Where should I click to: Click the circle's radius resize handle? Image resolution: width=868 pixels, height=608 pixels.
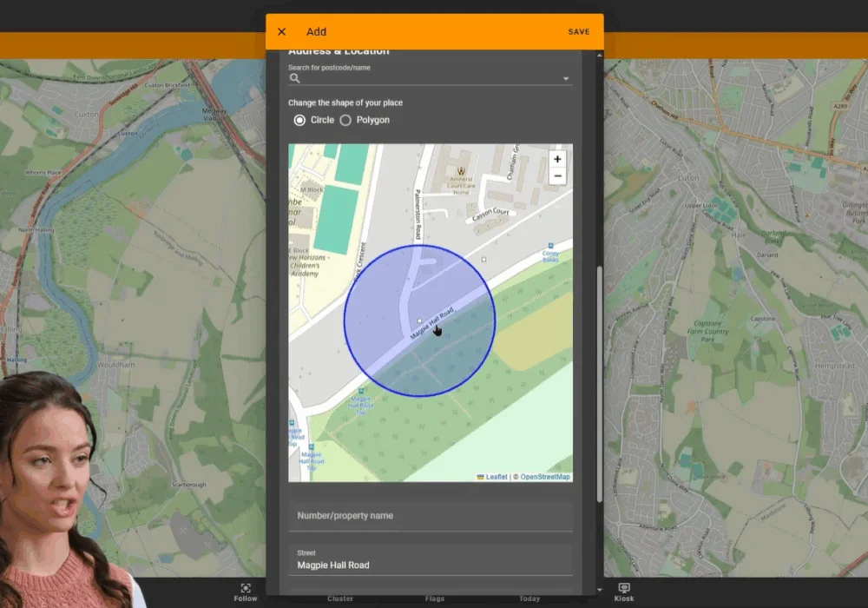(x=484, y=259)
